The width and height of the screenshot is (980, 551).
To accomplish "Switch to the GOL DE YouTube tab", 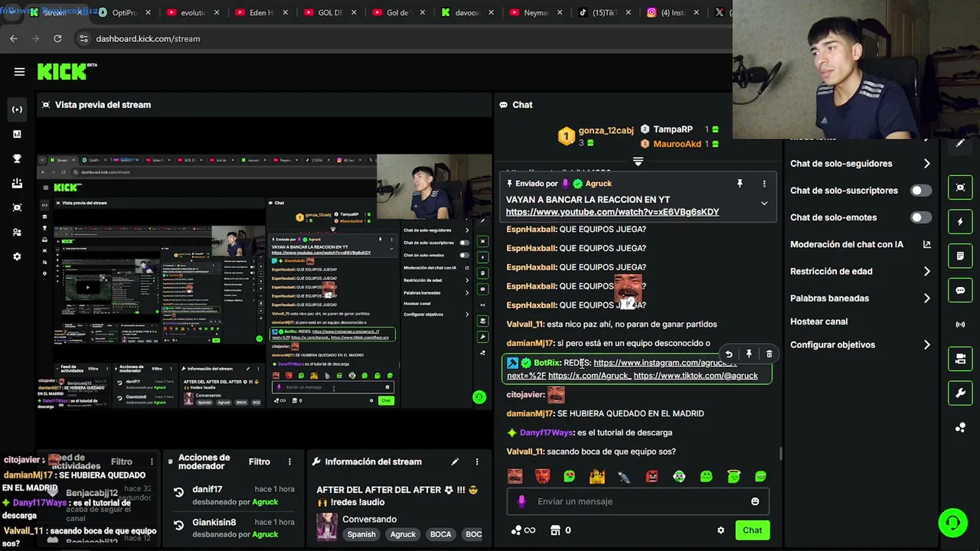I will pos(330,13).
